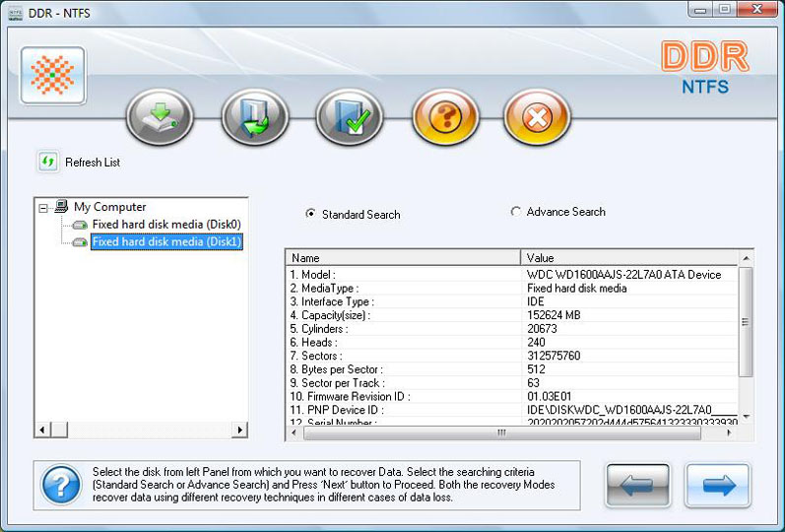Click details list scroll up arrow
Screen dimensions: 785x532
coord(746,258)
